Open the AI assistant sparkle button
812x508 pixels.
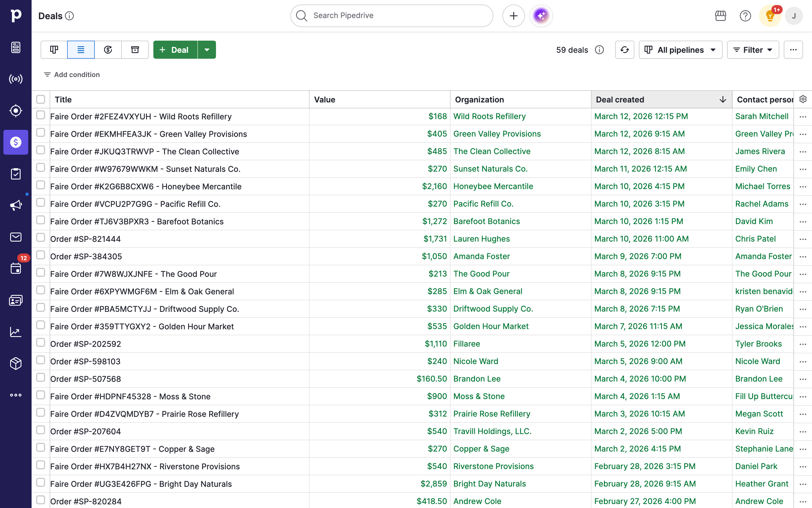pyautogui.click(x=541, y=16)
